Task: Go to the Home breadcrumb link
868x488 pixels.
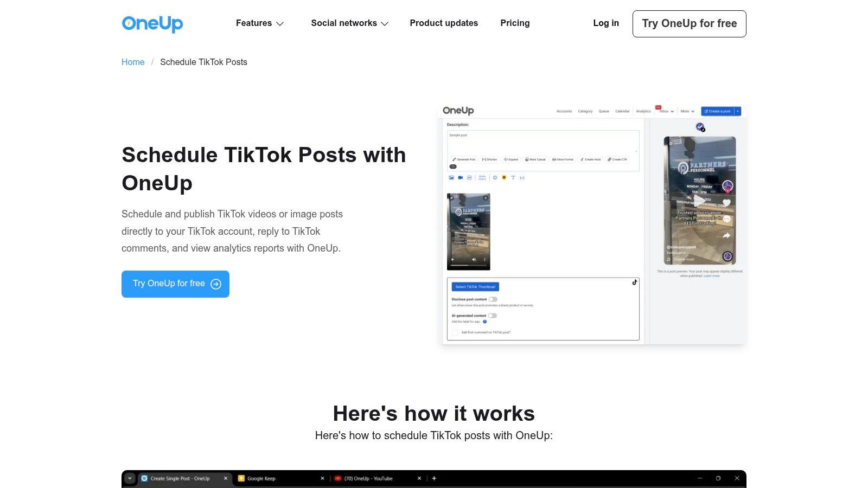Action: point(133,62)
